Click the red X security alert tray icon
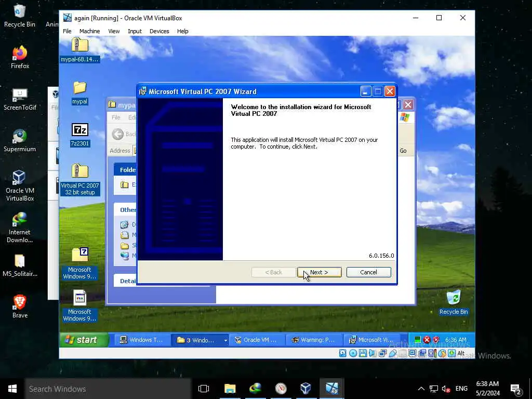The image size is (532, 399). click(427, 340)
